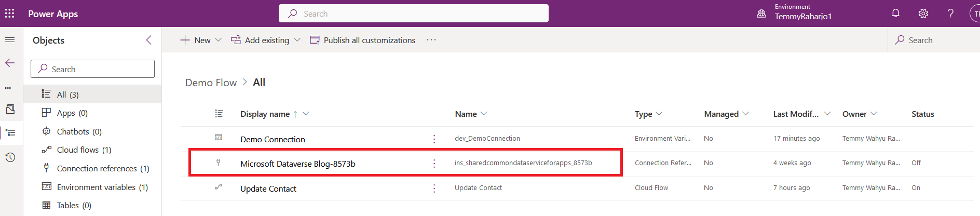
Task: Open the Demo Flow breadcrumb link
Action: 211,83
